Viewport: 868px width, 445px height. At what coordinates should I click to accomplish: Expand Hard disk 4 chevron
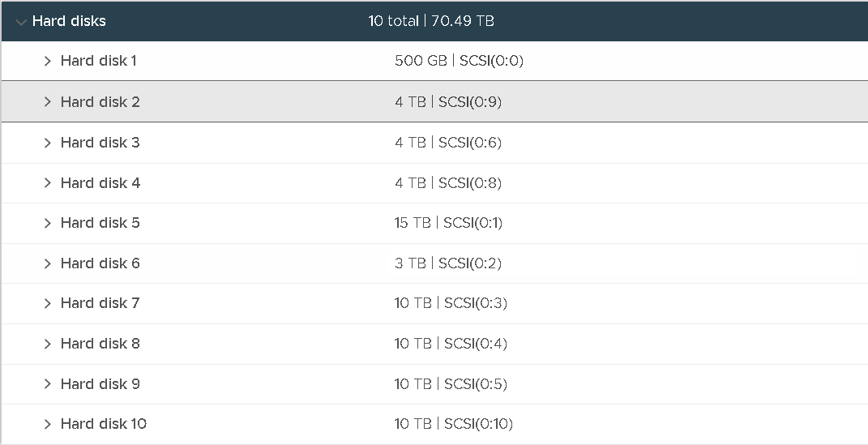pos(48,183)
